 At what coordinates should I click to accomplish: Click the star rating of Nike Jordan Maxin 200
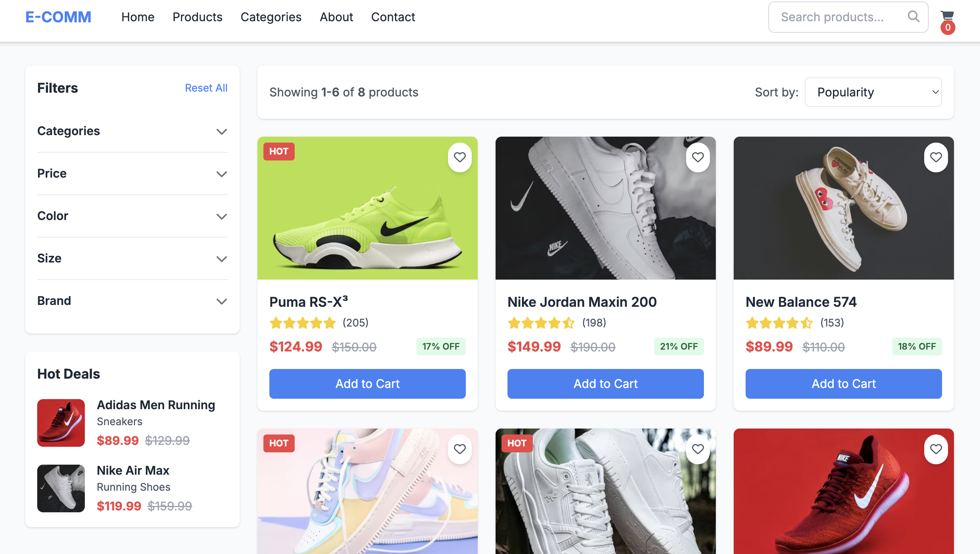(541, 323)
